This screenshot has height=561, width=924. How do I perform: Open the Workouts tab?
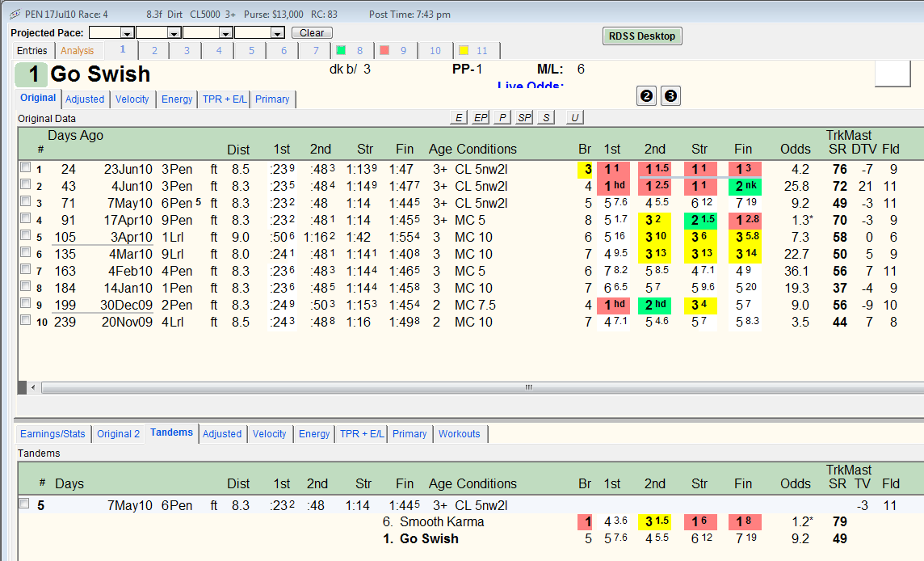[x=459, y=433]
